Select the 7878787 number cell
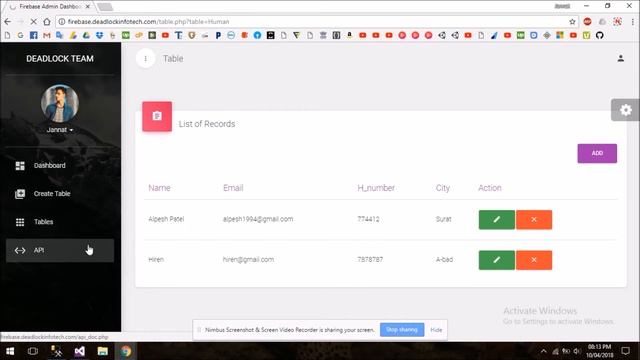 click(x=370, y=259)
